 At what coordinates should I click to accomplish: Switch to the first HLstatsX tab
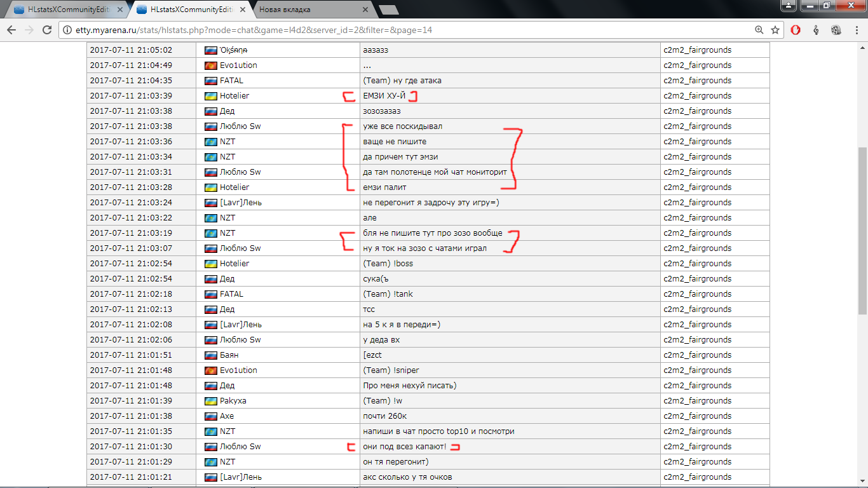[64, 10]
